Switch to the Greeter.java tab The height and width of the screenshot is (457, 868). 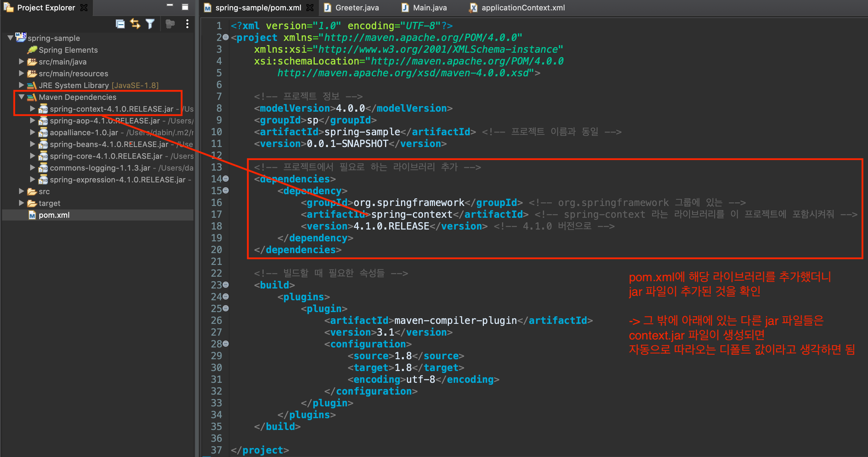357,8
